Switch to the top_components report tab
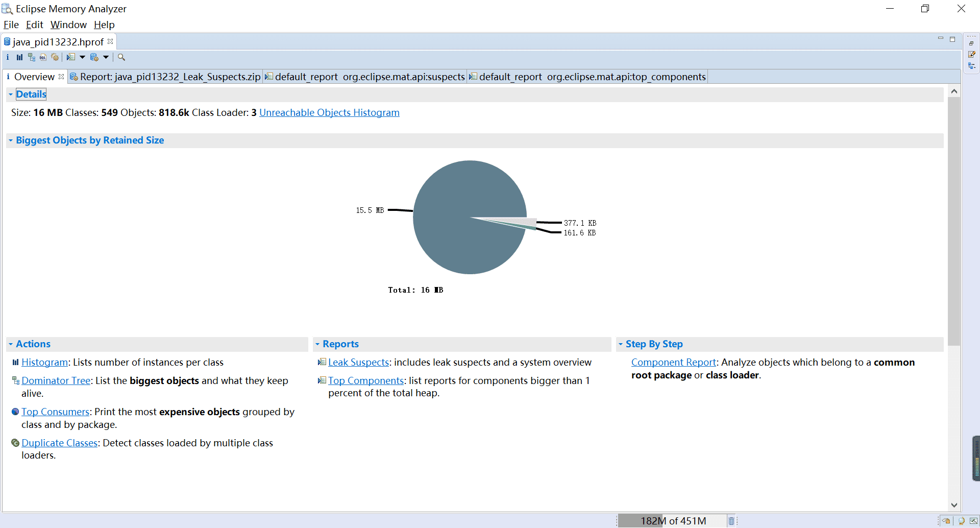Image resolution: width=980 pixels, height=528 pixels. pos(587,77)
